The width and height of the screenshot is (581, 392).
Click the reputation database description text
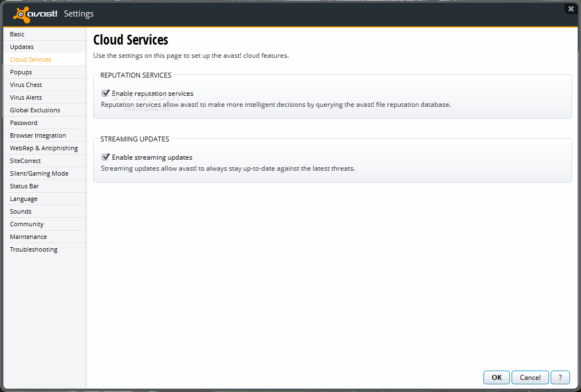[276, 105]
